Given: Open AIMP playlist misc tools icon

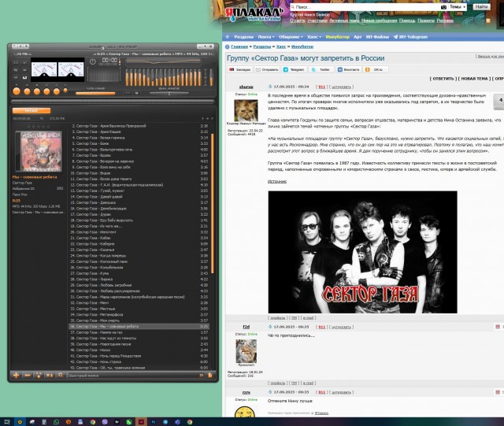Looking at the screenshot, I should click(x=39, y=375).
